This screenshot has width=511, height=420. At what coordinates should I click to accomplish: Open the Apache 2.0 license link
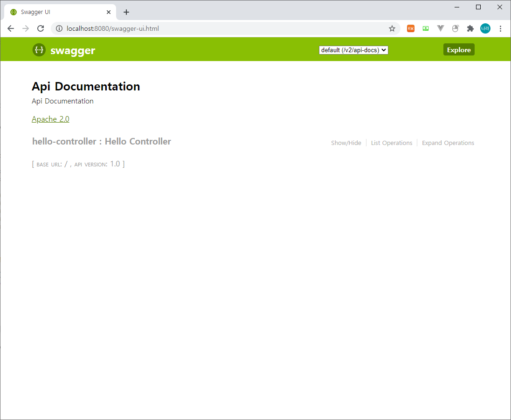coord(50,119)
